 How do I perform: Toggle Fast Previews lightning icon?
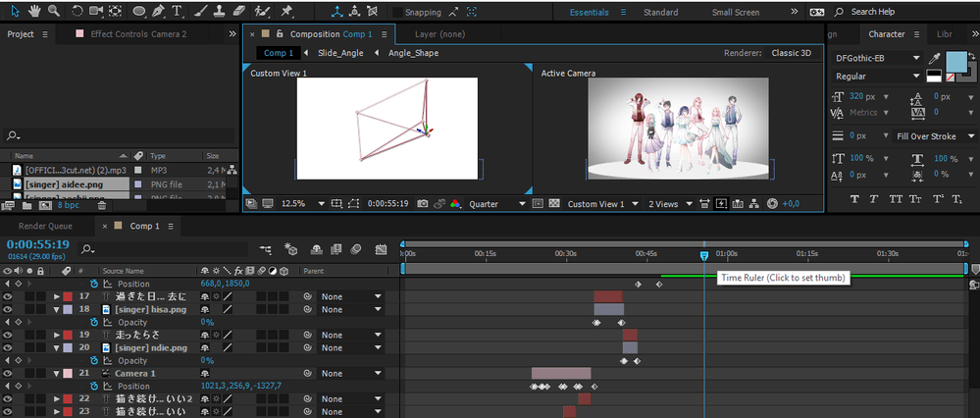[x=721, y=204]
